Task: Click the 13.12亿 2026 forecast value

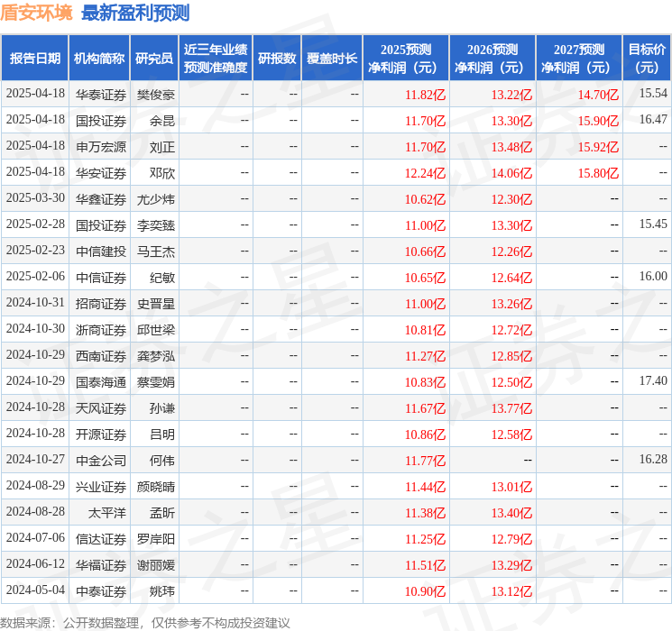Action: [511, 591]
